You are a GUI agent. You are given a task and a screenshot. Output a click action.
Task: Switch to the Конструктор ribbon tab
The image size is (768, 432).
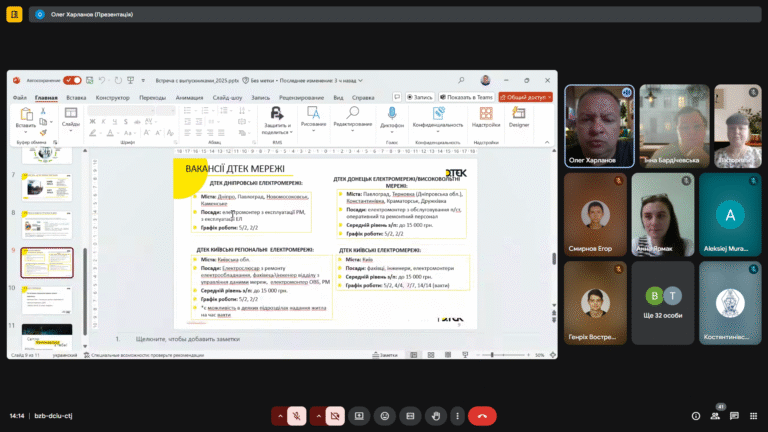click(x=113, y=97)
